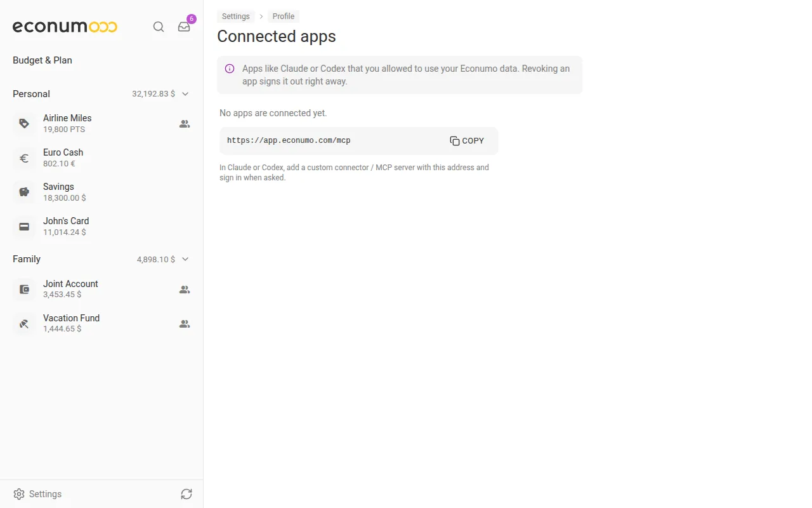Click the 11,014.24 $ balance
Image resolution: width=812 pixels, height=508 pixels.
(65, 232)
